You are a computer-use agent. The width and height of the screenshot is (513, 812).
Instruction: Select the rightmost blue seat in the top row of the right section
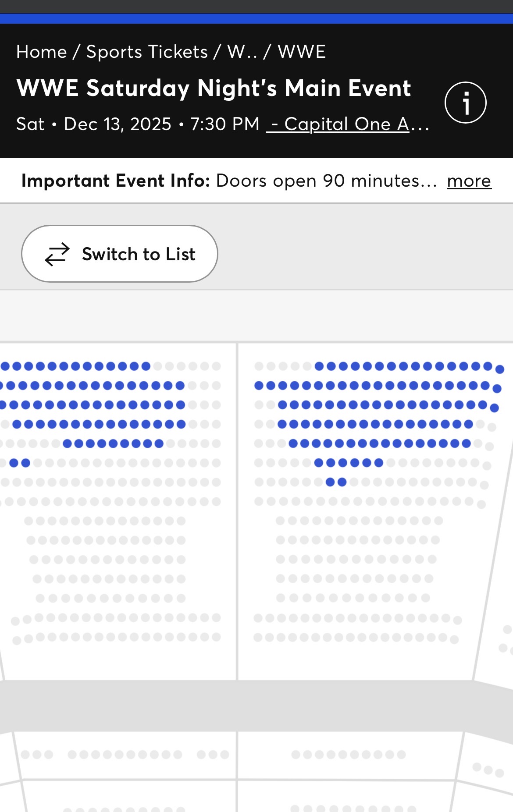[x=499, y=369]
